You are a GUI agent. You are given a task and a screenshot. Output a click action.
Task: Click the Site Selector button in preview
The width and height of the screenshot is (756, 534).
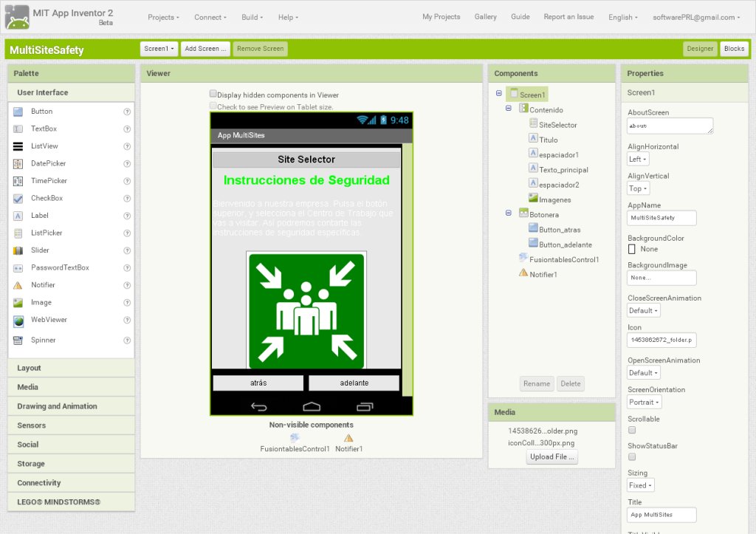tap(306, 160)
